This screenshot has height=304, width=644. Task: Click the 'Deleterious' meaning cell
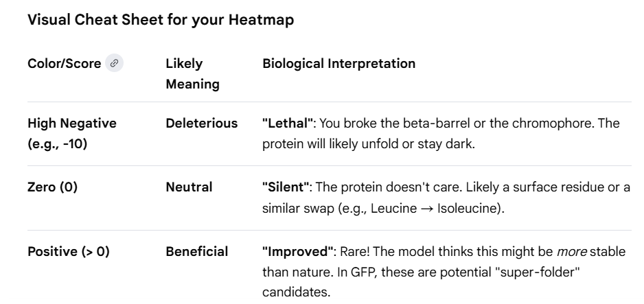tap(202, 123)
